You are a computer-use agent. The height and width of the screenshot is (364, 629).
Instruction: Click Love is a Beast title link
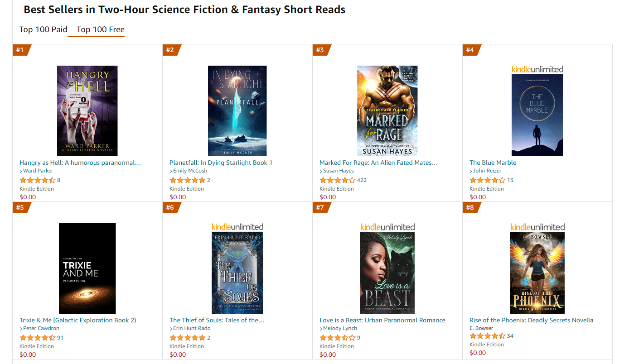(x=382, y=320)
